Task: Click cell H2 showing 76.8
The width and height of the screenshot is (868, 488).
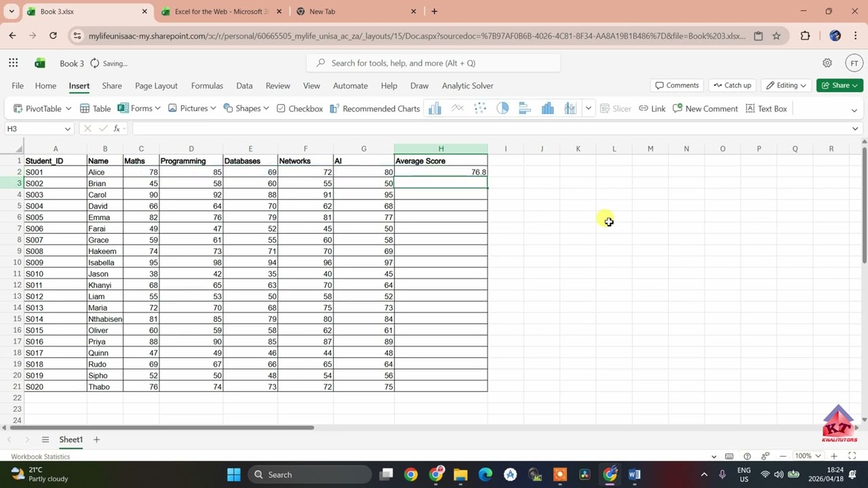Action: (x=441, y=172)
